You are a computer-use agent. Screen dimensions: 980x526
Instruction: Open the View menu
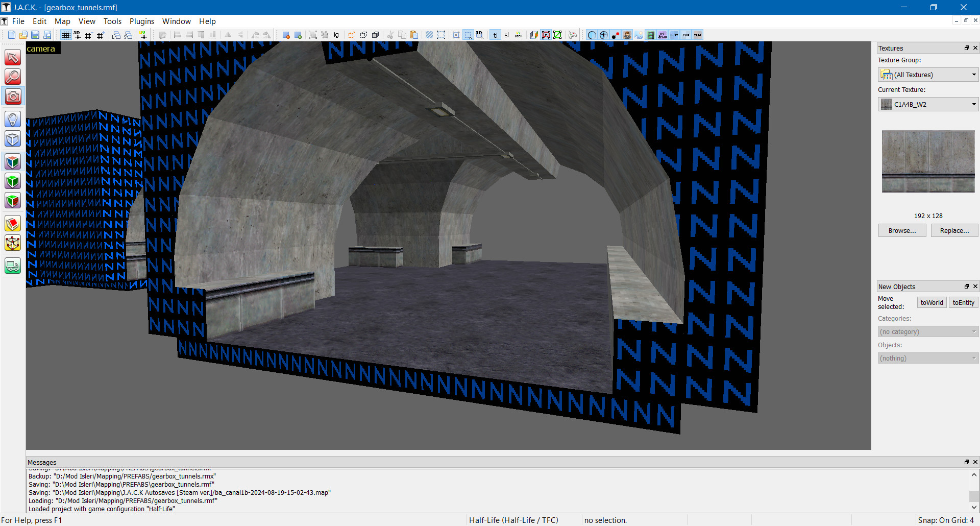(x=87, y=21)
